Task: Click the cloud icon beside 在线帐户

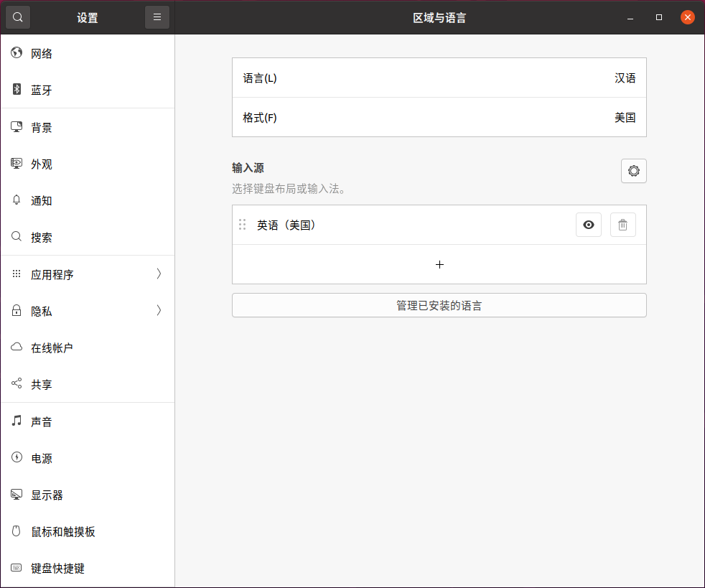Action: coord(17,347)
